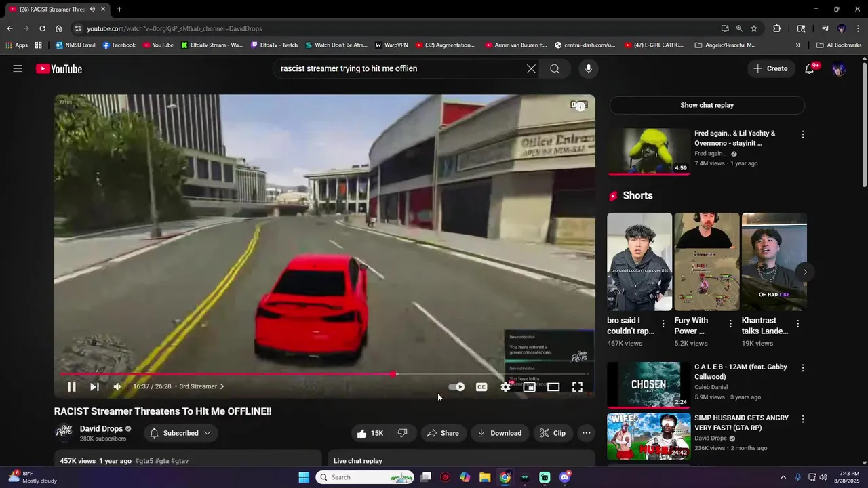Open options for the 'Khantrast talks Lande...' Short
868x488 pixels.
(797, 324)
